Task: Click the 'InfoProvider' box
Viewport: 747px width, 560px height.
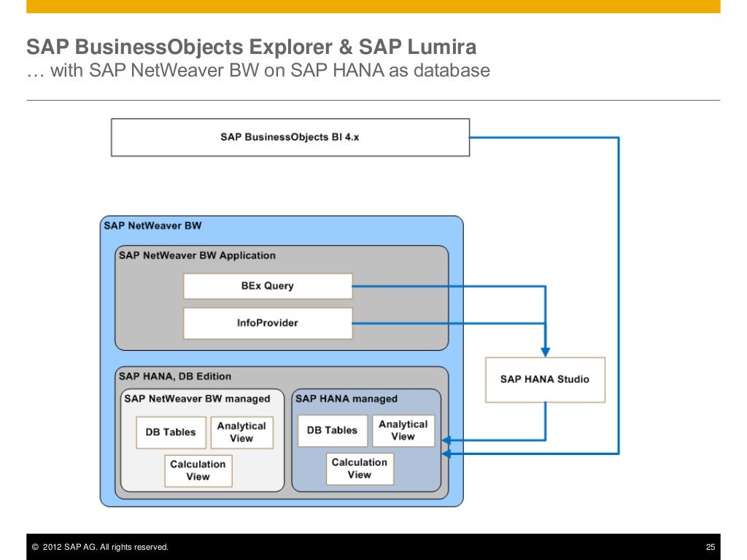Action: (268, 323)
